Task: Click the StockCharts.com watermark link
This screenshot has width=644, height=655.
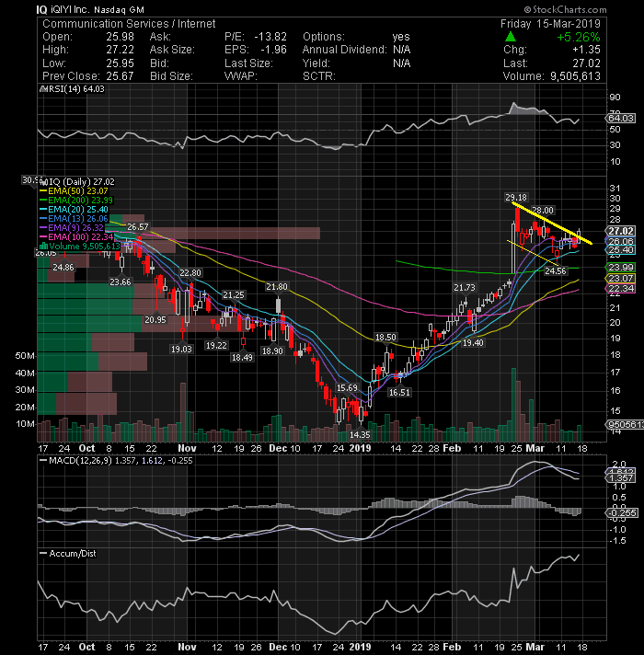Action: pyautogui.click(x=565, y=9)
